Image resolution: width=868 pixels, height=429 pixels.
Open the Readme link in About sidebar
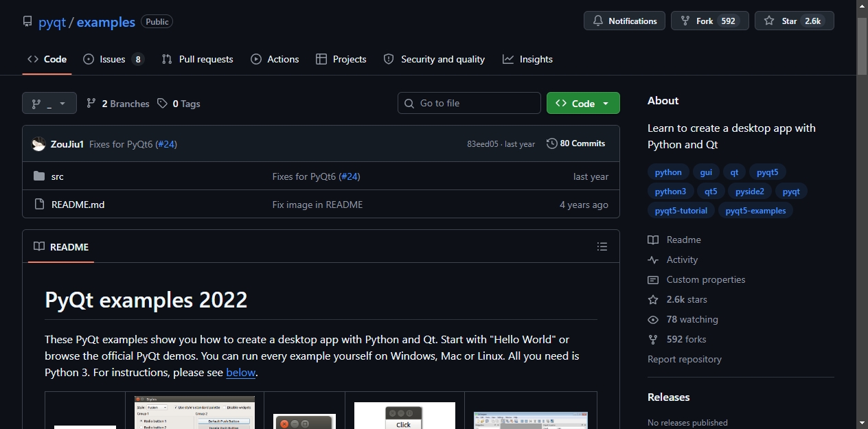(675, 240)
